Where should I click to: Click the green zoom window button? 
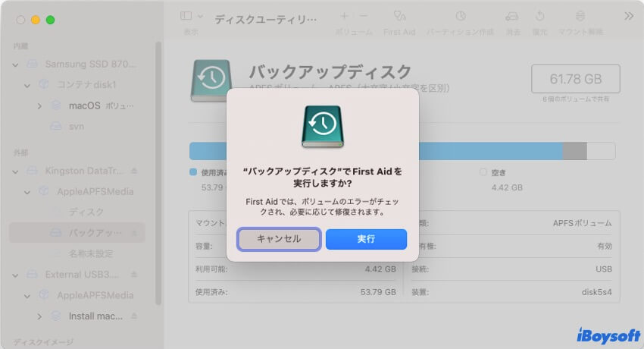50,20
